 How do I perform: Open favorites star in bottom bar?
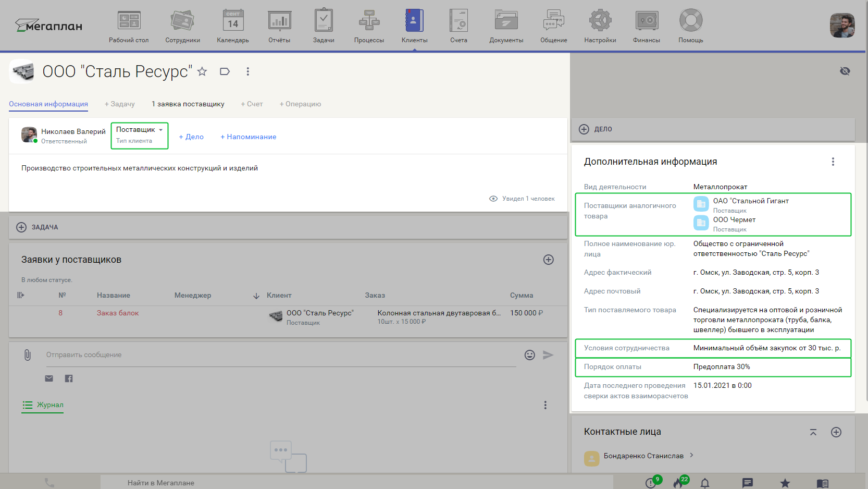point(785,483)
